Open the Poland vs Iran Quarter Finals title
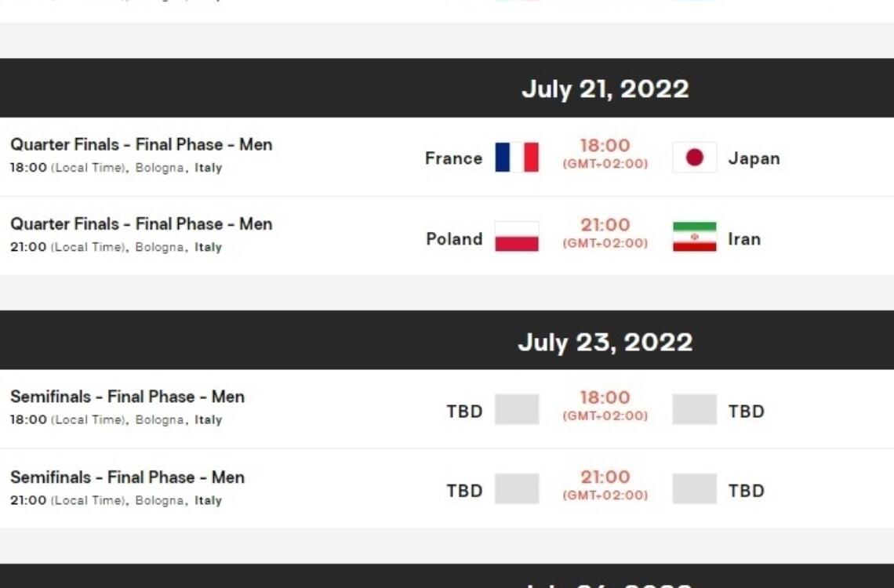 point(141,224)
